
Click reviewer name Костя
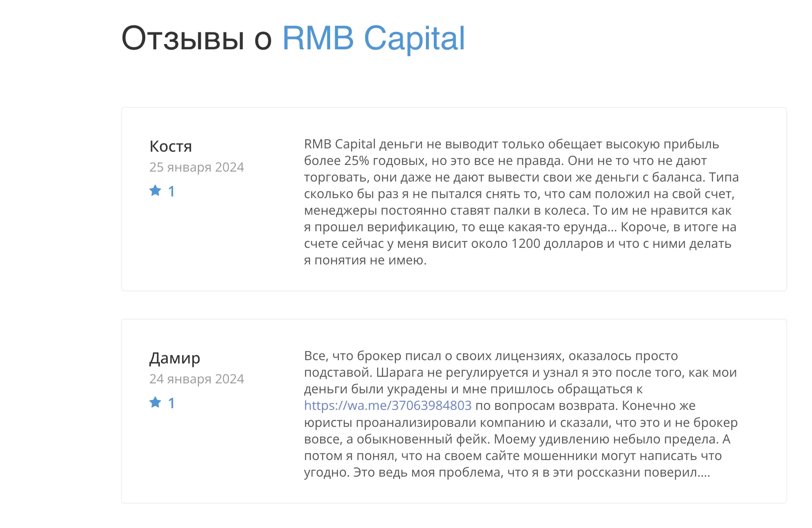170,146
